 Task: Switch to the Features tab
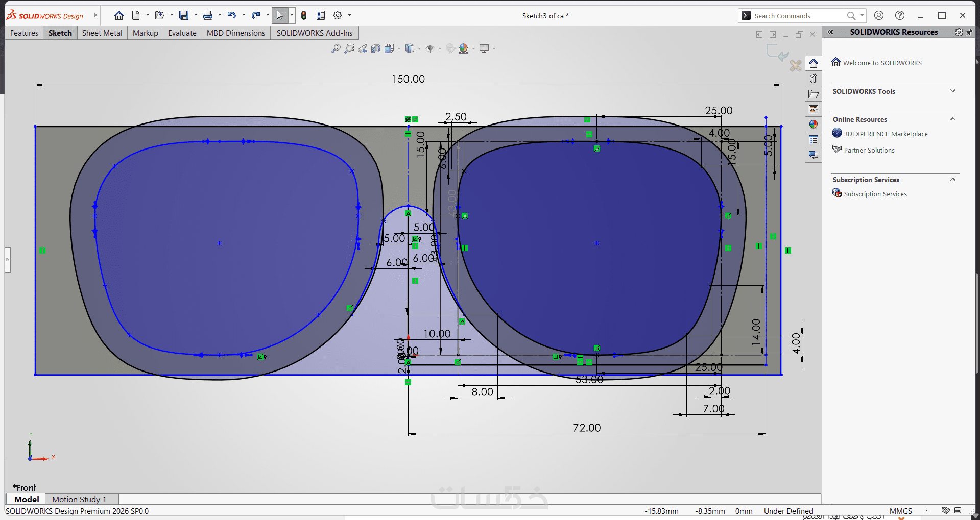point(24,33)
